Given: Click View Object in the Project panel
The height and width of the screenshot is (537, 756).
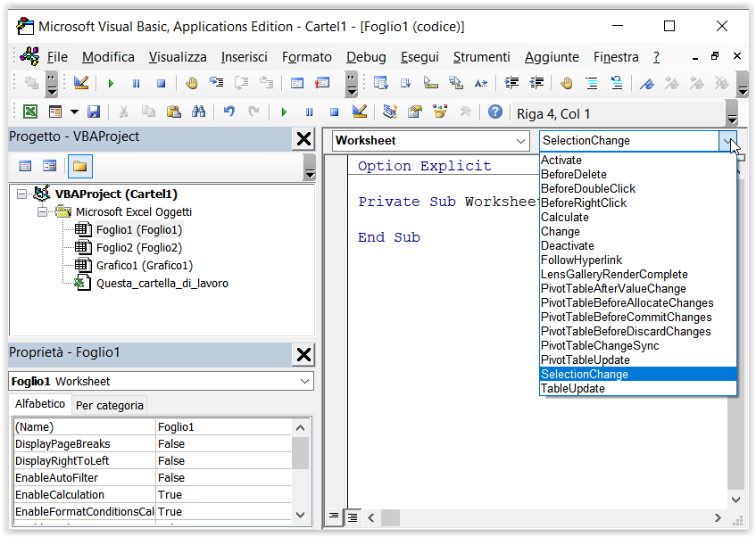Looking at the screenshot, I should [x=50, y=166].
